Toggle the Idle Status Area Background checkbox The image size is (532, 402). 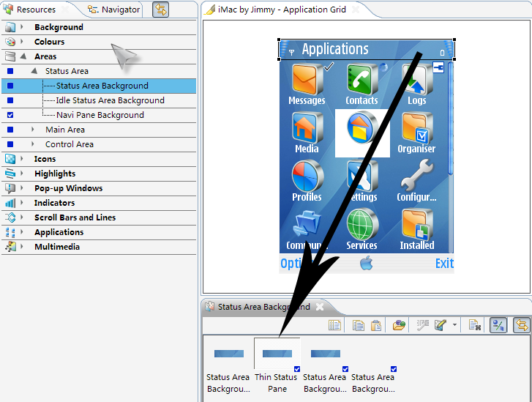click(x=10, y=100)
